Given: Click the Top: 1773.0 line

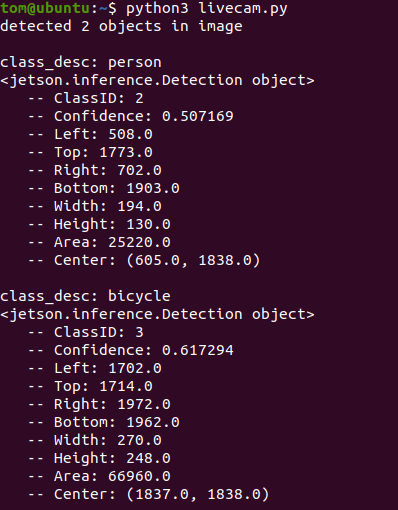Looking at the screenshot, I should [x=90, y=152].
